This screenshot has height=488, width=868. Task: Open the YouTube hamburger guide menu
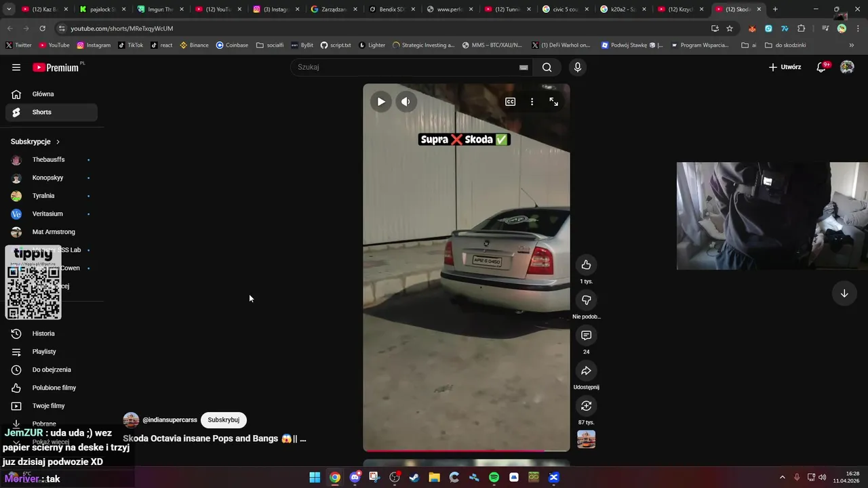[16, 67]
